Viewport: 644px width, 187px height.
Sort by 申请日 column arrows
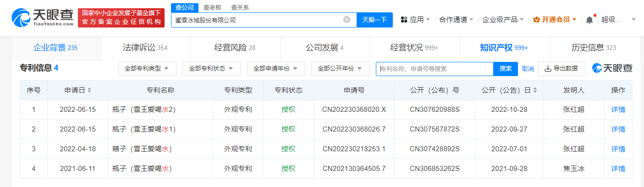pos(89,90)
